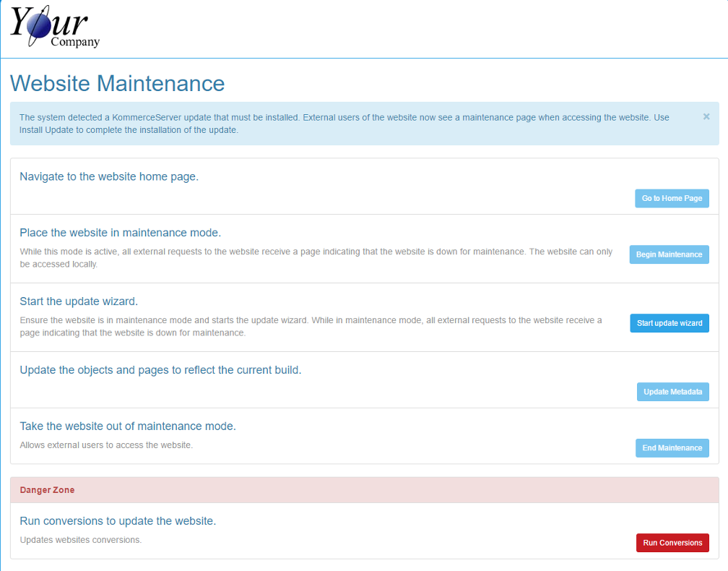Click End Maintenance button
The width and height of the screenshot is (728, 571).
(672, 448)
